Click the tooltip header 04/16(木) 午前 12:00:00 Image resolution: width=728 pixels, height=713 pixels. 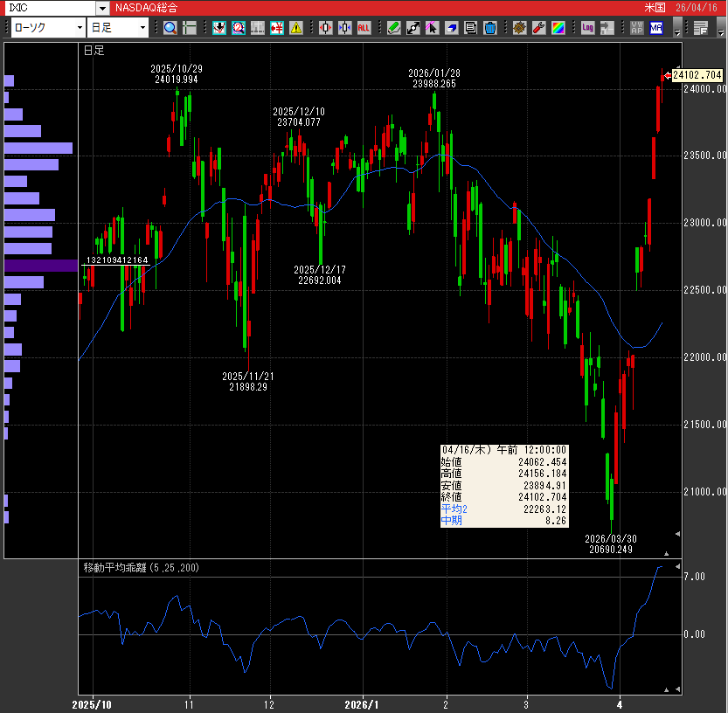click(504, 450)
